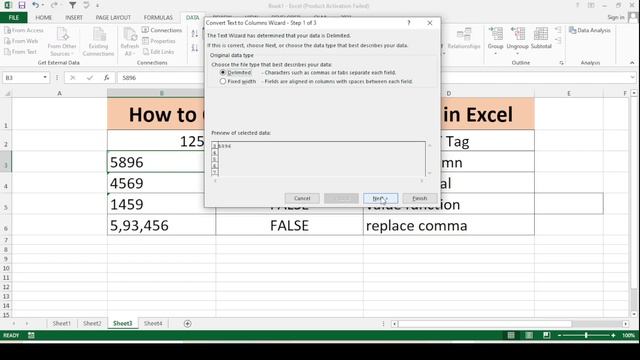The width and height of the screenshot is (640, 360).
Task: Click Show Detail icon in Outline group
Action: [x=558, y=30]
